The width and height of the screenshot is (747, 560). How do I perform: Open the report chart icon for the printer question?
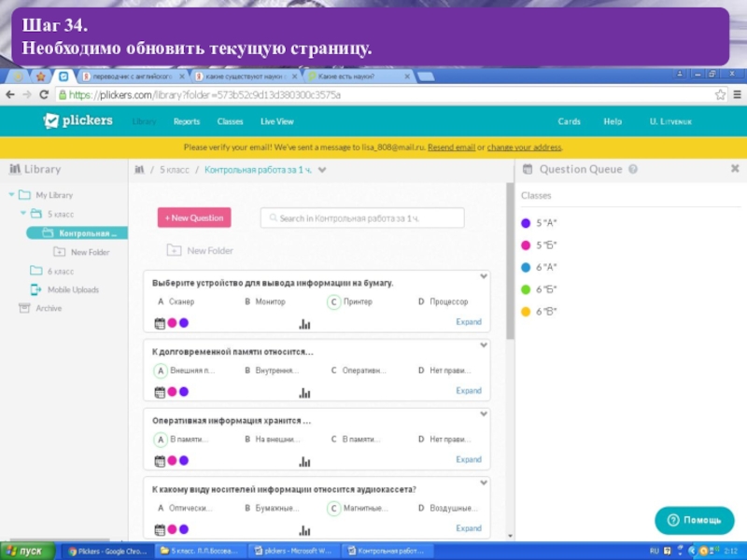(x=304, y=324)
